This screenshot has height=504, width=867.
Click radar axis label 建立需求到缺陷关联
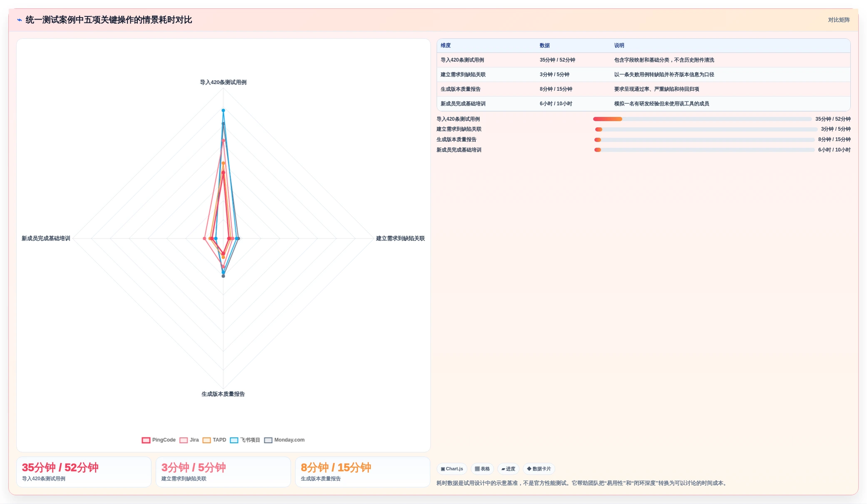point(400,238)
